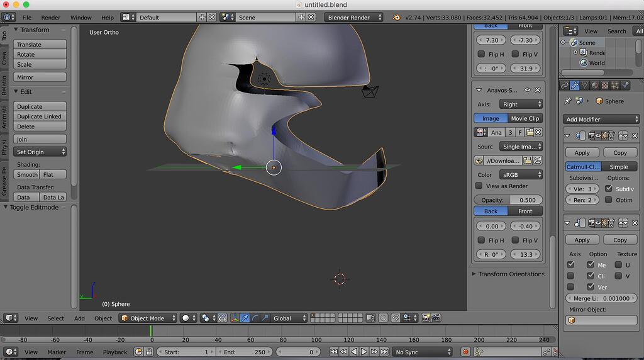Toggle the Flip H checkbox above 13.3

pos(481,240)
